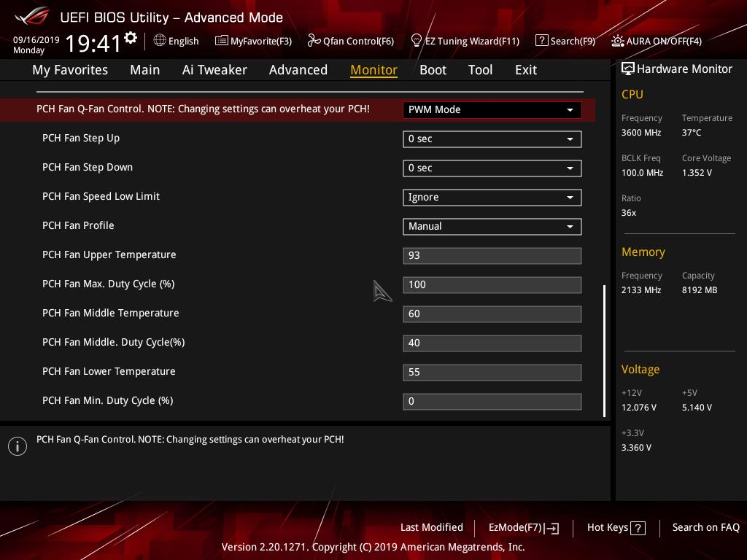Open the Ai Tweaker tab
Screen dimensions: 747x560
(214, 70)
